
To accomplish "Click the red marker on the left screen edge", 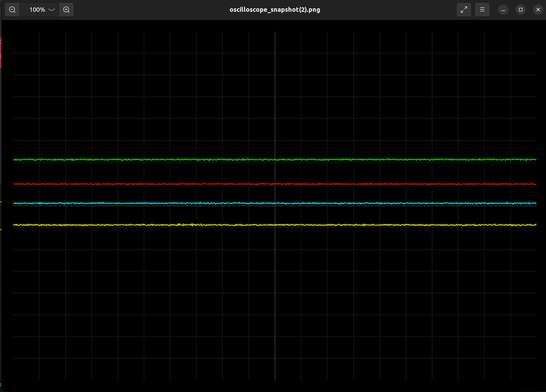I will tap(1, 52).
